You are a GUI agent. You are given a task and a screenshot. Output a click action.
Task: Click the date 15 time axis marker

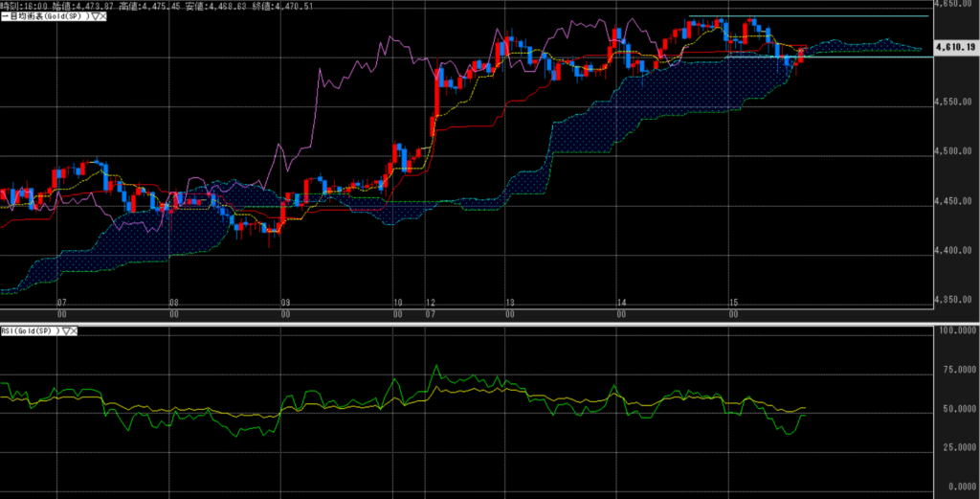(x=733, y=303)
